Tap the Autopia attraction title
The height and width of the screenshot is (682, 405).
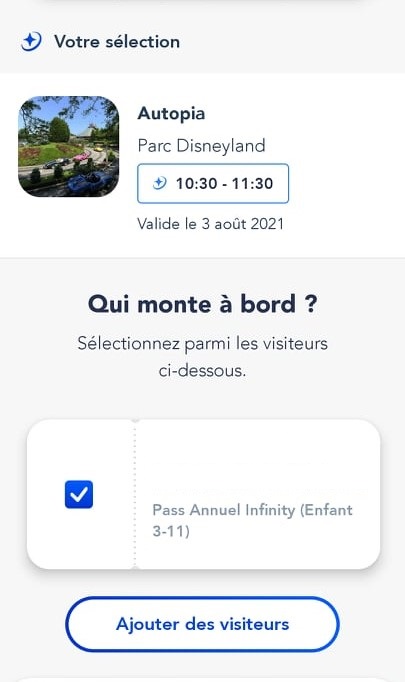click(x=171, y=114)
